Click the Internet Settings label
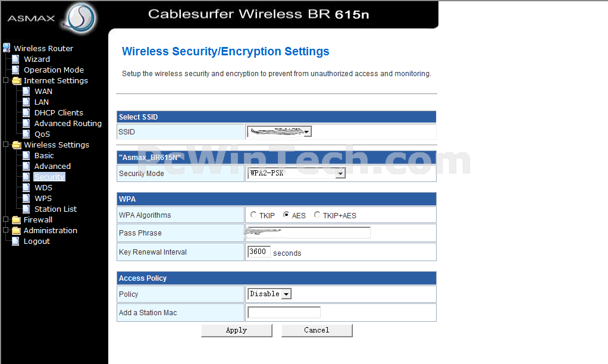608x364 pixels. tap(56, 81)
